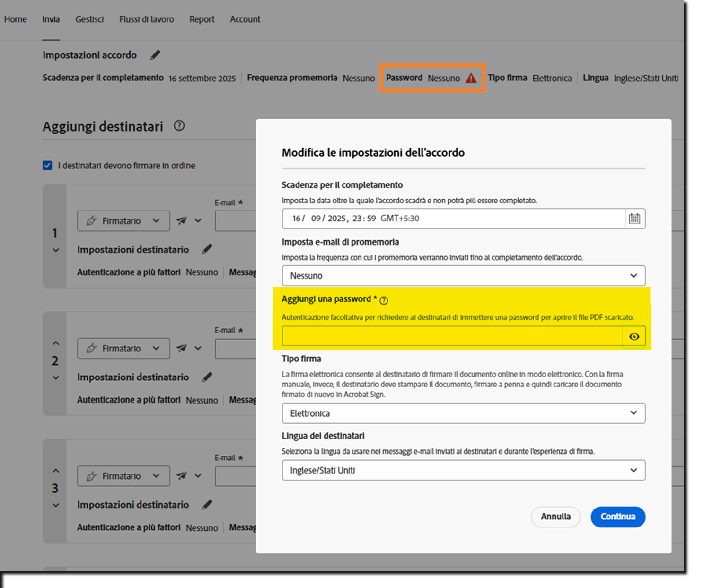Uncheck I destinatari devono firmare in ordine
704x588 pixels.
pyautogui.click(x=47, y=165)
